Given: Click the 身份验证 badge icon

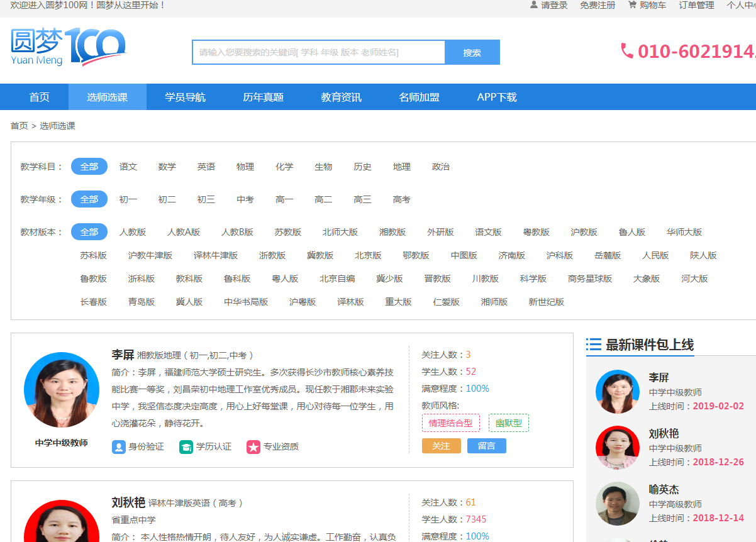Looking at the screenshot, I should [x=118, y=447].
